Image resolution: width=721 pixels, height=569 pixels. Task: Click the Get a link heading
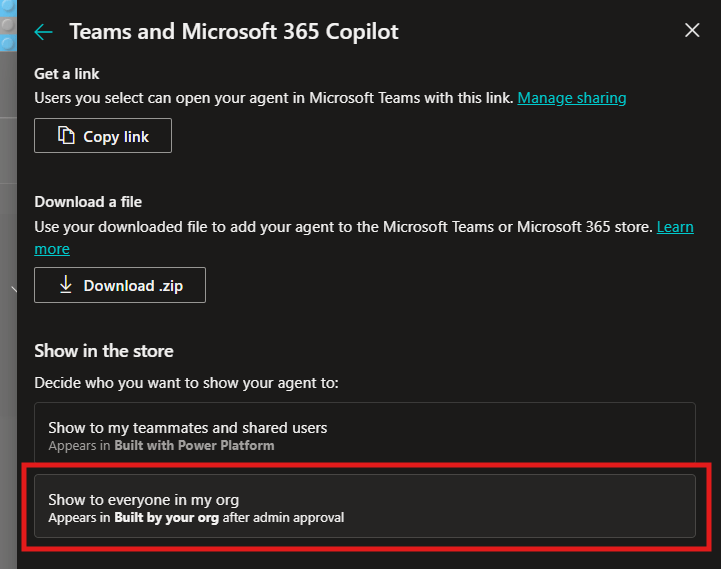coord(67,74)
